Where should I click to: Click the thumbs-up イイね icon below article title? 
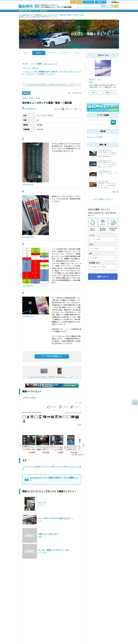pyautogui.click(x=56, y=109)
